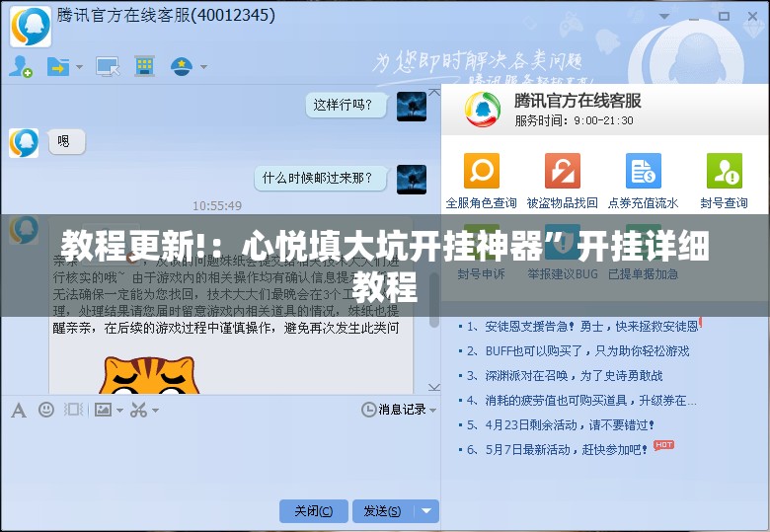The width and height of the screenshot is (770, 532).
Task: Click the 10:55:49 timestamp
Action: [x=217, y=205]
